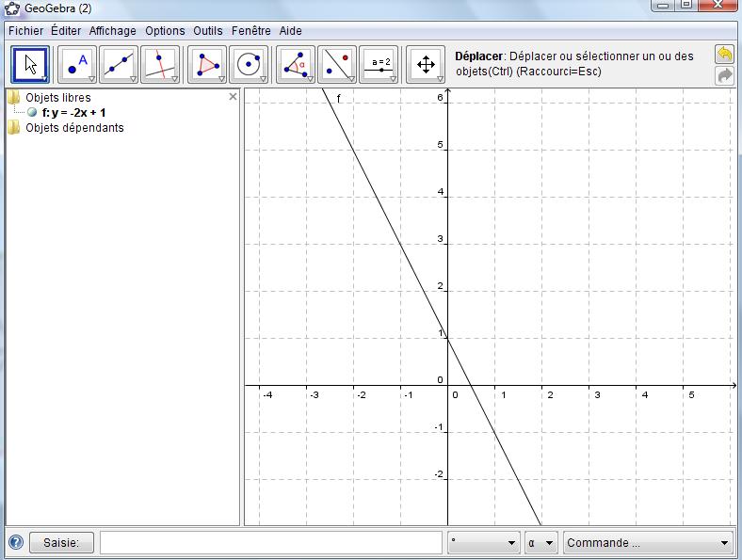Select the Move Graphics View tool
742x560 pixels.
(x=426, y=65)
